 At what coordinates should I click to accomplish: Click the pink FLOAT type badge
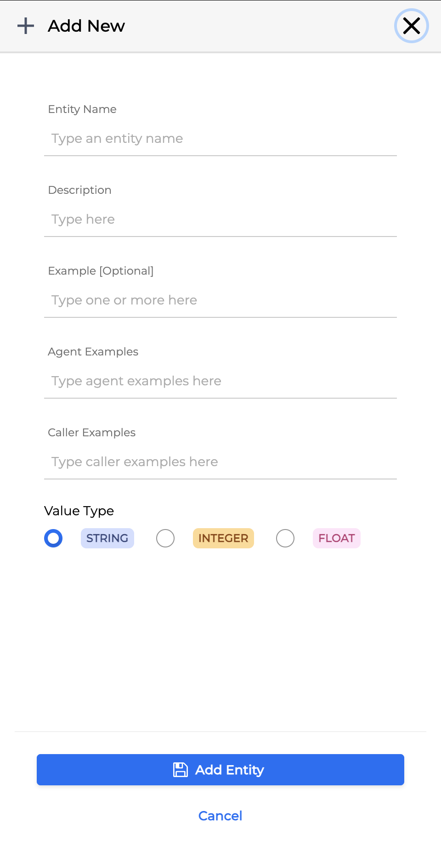click(336, 538)
